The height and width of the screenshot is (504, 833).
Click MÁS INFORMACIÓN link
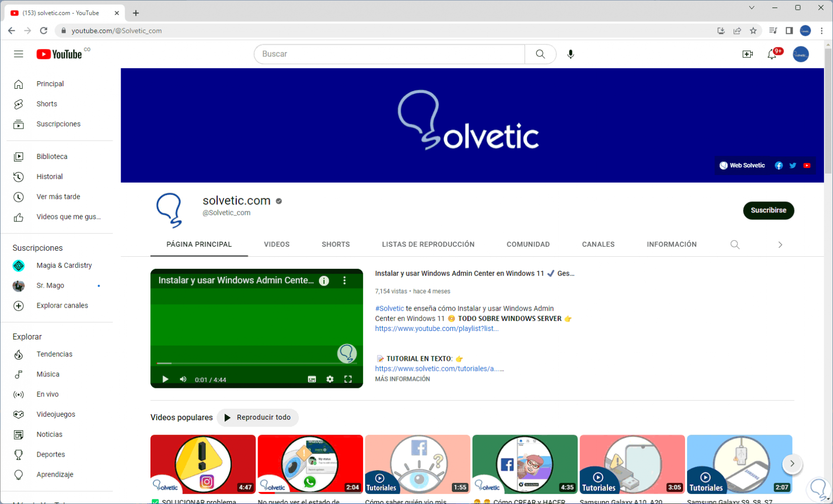click(x=402, y=379)
